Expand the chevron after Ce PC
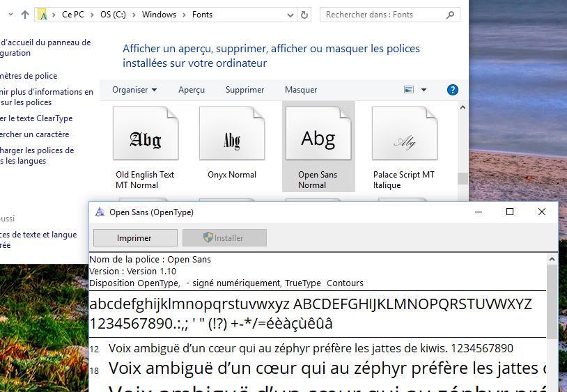The height and width of the screenshot is (392, 567). (x=92, y=15)
